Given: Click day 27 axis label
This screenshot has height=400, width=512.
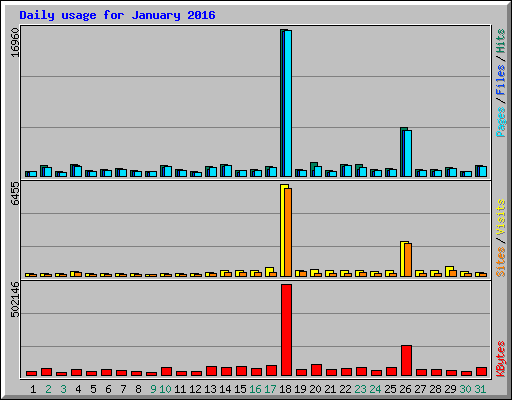Looking at the screenshot, I should (x=420, y=389).
